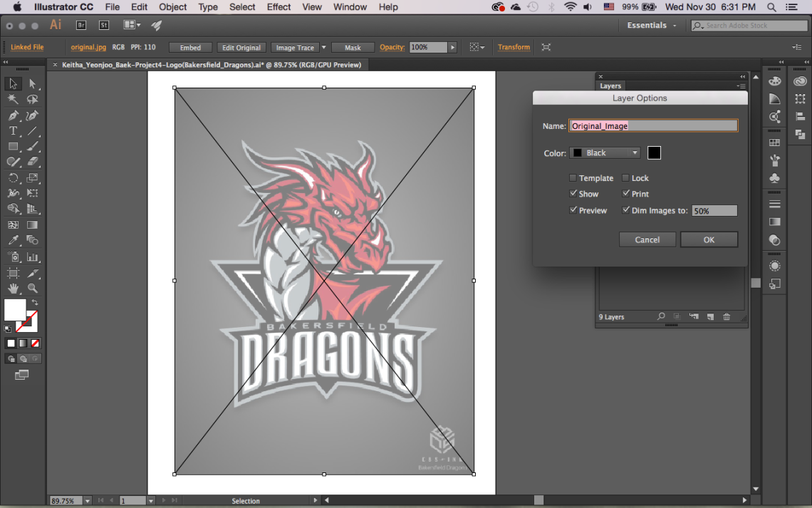Open the Opacity slider arrow
The width and height of the screenshot is (812, 508).
452,47
